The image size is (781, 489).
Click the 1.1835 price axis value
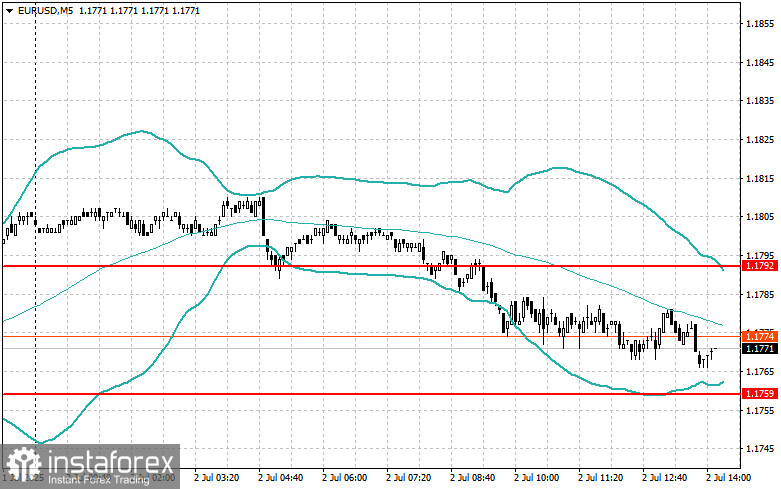point(760,101)
